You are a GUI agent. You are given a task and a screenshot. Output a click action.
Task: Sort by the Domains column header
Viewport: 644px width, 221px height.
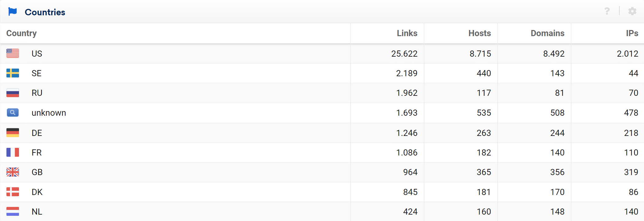(547, 33)
